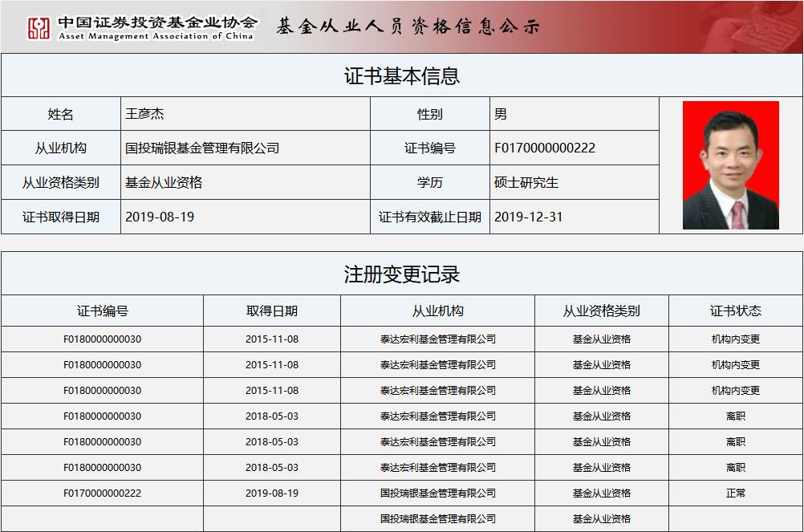This screenshot has height=532, width=804.
Task: Select F0170000000222 in the basic info section
Action: 545,148
